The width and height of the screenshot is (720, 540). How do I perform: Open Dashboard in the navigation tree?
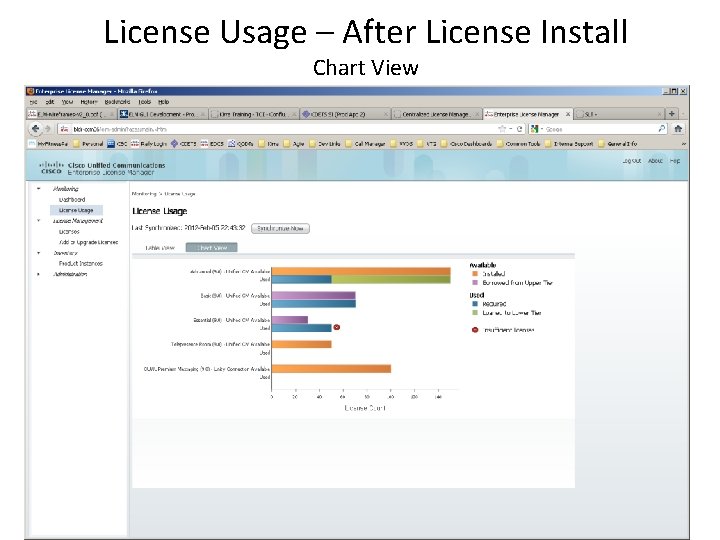click(72, 200)
